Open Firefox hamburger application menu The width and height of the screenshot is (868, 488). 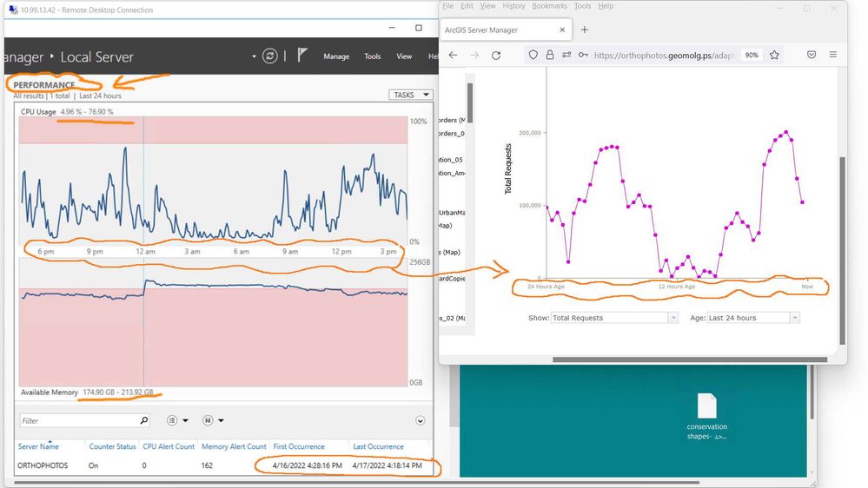point(833,55)
